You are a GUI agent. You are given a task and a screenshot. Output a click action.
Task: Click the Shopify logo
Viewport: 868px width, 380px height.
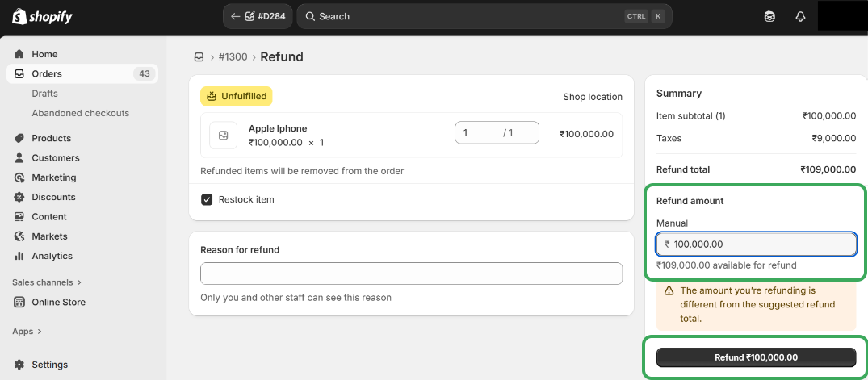(42, 16)
